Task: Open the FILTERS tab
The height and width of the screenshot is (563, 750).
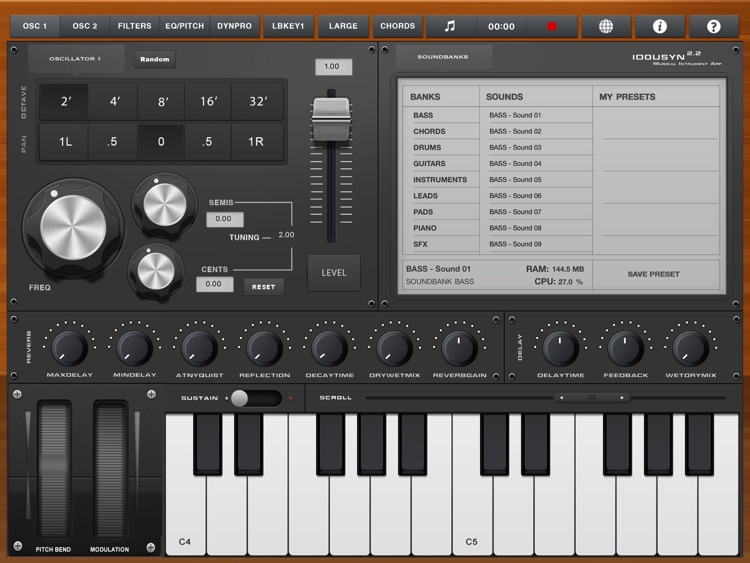Action: (x=134, y=26)
